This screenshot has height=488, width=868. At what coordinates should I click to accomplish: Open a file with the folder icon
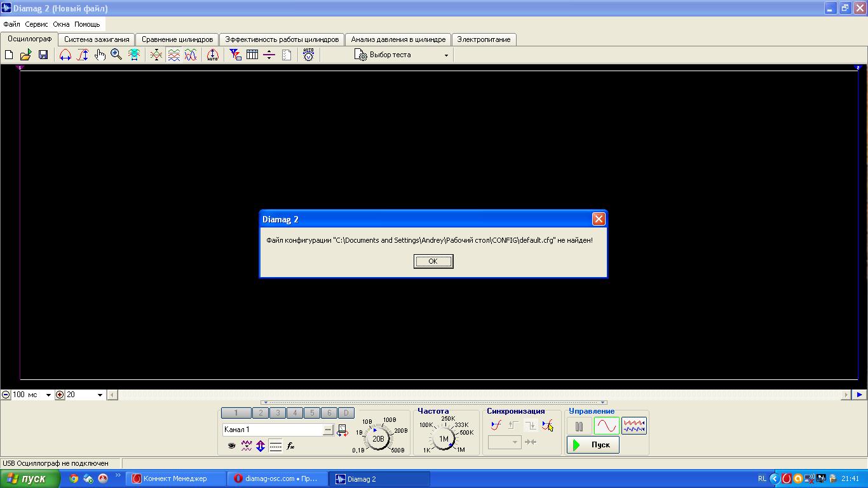coord(25,55)
